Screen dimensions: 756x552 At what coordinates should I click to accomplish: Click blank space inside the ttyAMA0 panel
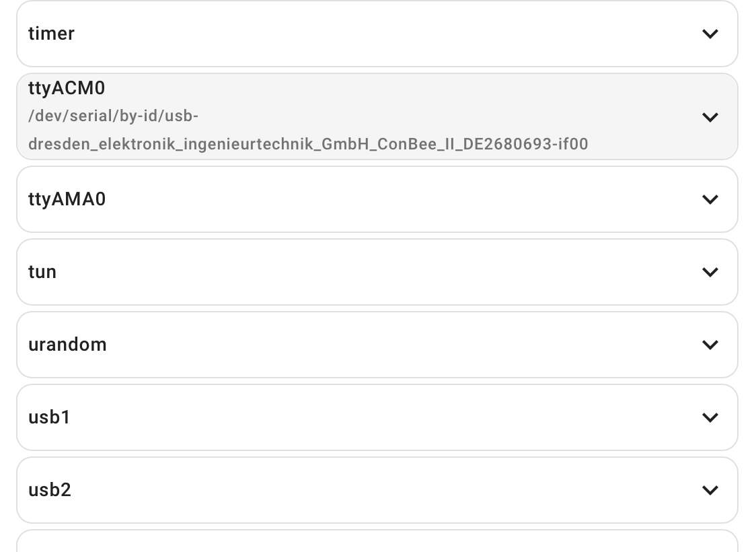(x=385, y=199)
